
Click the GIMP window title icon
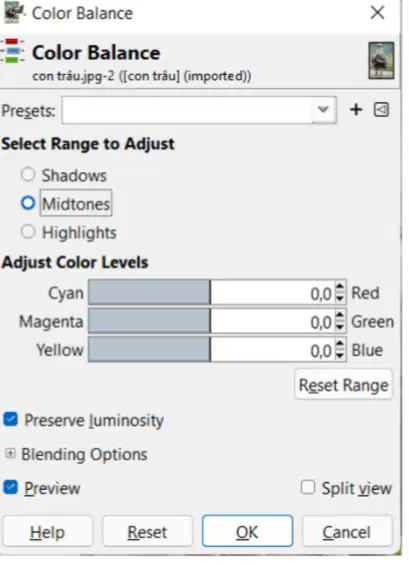point(14,12)
